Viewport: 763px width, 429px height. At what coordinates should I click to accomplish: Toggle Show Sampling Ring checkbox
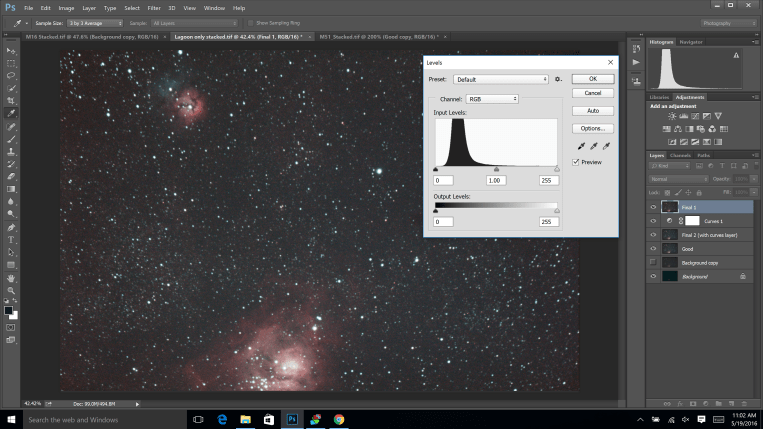click(251, 23)
